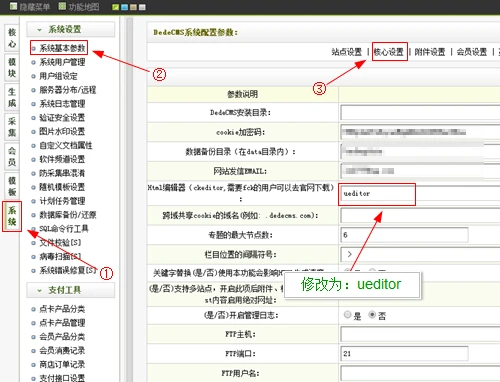
Task: Switch to the 站点设置 tab
Action: pos(347,52)
